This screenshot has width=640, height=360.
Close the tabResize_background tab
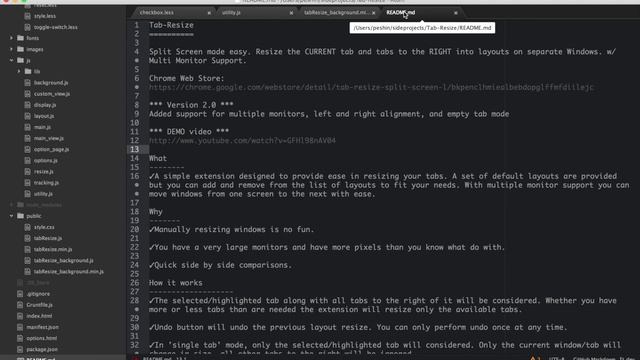tap(373, 13)
